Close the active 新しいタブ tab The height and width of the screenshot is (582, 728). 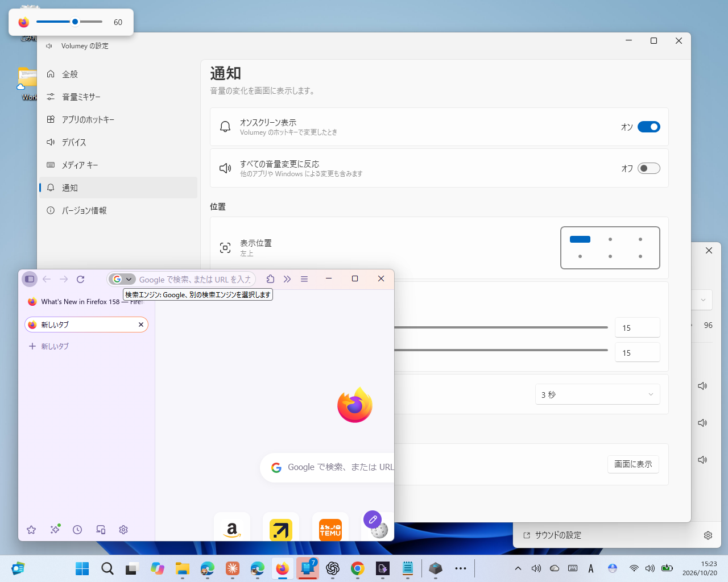coord(141,325)
